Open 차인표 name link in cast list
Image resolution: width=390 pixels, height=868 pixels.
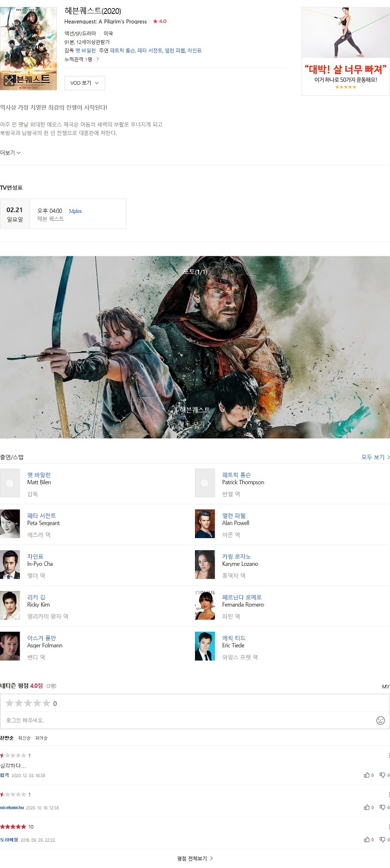[35, 556]
